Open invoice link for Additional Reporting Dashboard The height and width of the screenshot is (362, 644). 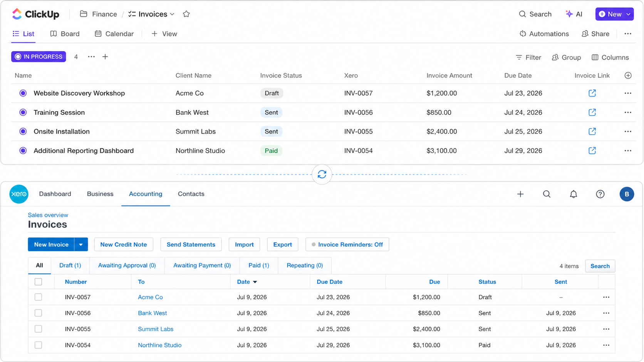(592, 151)
